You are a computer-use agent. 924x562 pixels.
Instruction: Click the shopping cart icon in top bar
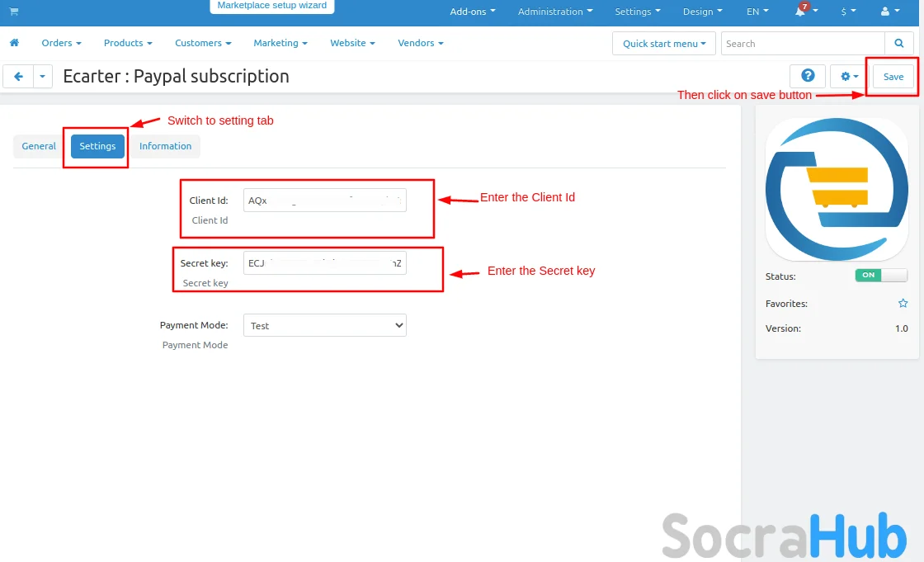point(14,12)
